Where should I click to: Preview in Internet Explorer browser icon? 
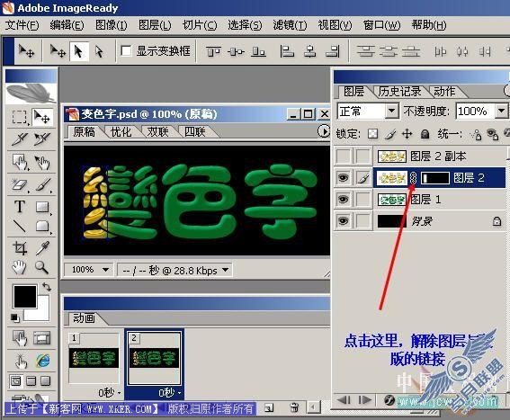(x=43, y=361)
